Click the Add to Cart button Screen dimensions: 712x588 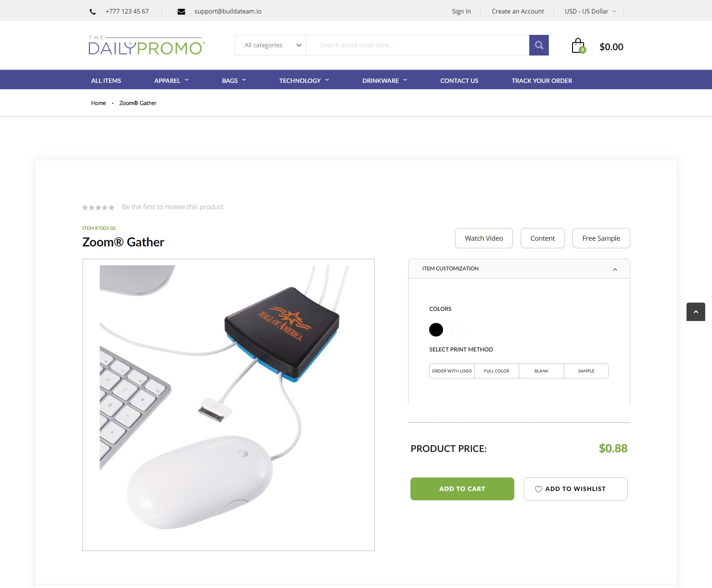pos(462,489)
